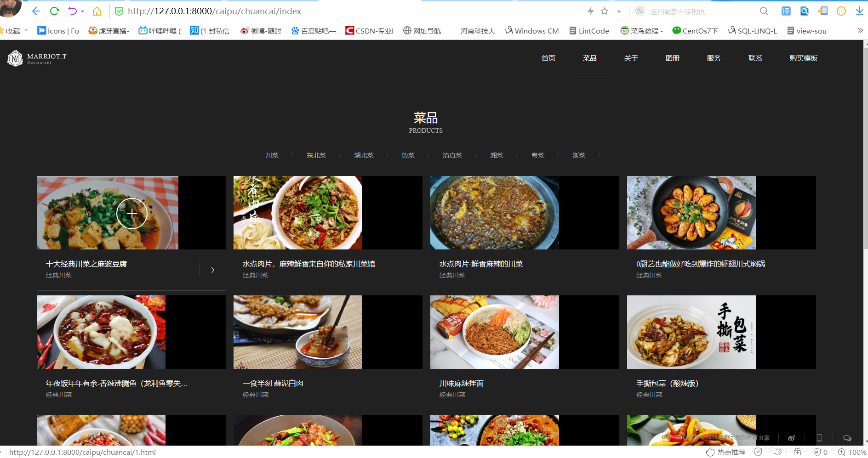Expand more bookmarks chevron
Viewport: 868px width, 458px height.
860,30
